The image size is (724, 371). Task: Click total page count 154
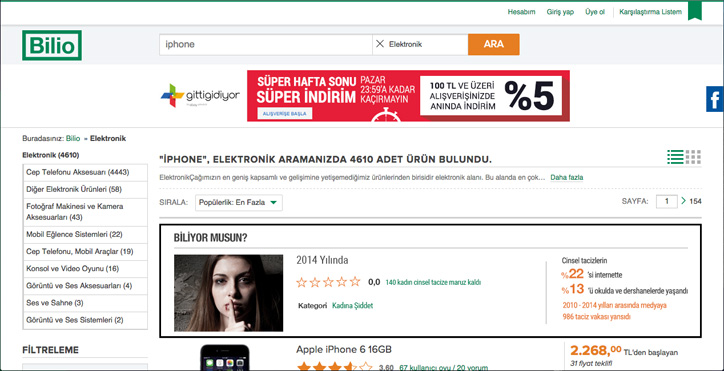695,201
